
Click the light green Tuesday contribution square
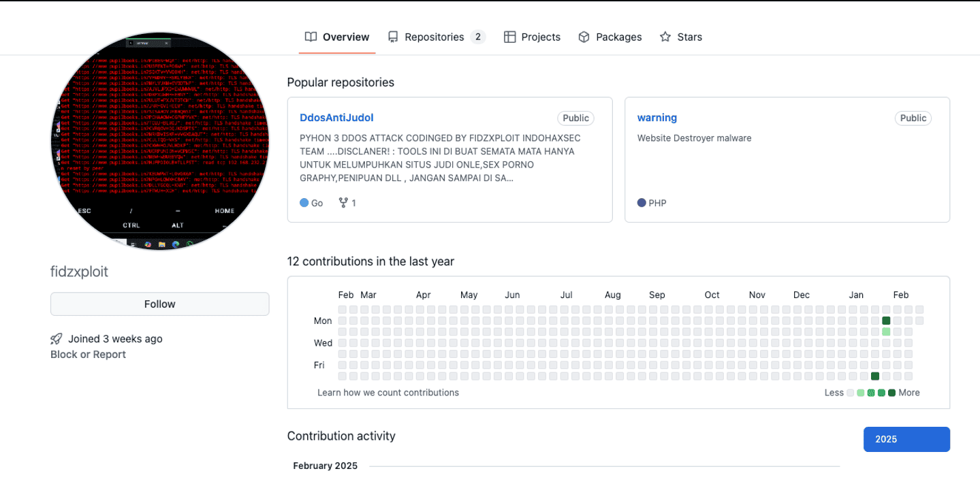tap(886, 331)
